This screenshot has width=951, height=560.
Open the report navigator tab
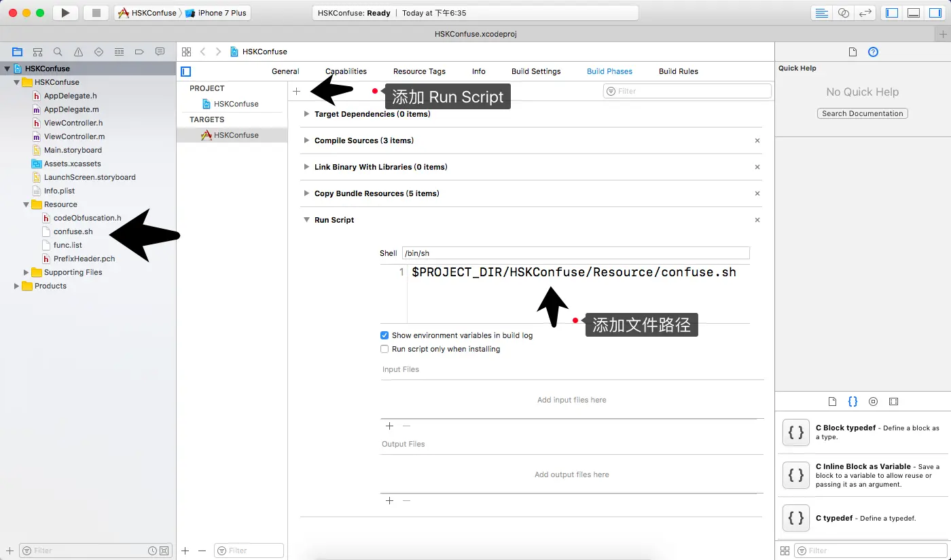pos(160,52)
